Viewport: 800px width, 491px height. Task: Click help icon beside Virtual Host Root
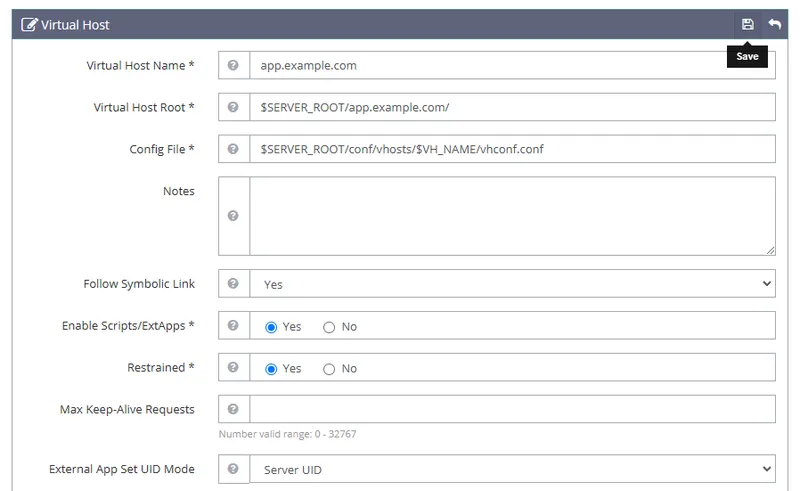click(x=233, y=108)
